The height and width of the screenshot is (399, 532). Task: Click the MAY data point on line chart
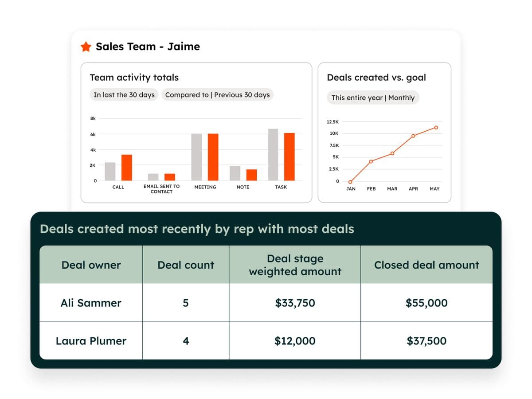click(436, 127)
